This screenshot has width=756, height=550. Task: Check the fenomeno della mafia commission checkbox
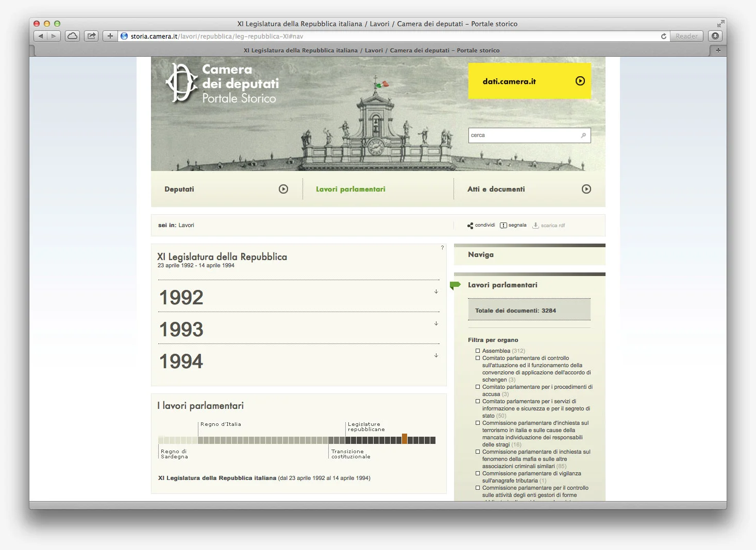(x=478, y=452)
